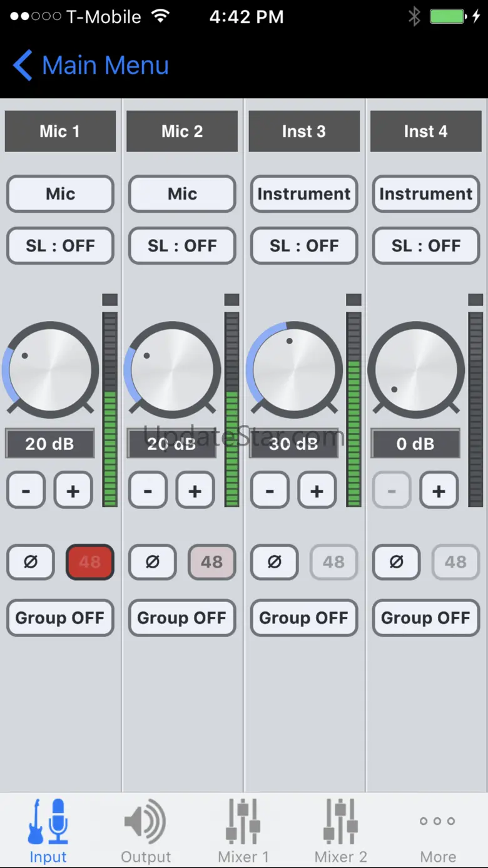Viewport: 488px width, 868px height.
Task: Tap the Inst 4 channel name
Action: pos(425,131)
